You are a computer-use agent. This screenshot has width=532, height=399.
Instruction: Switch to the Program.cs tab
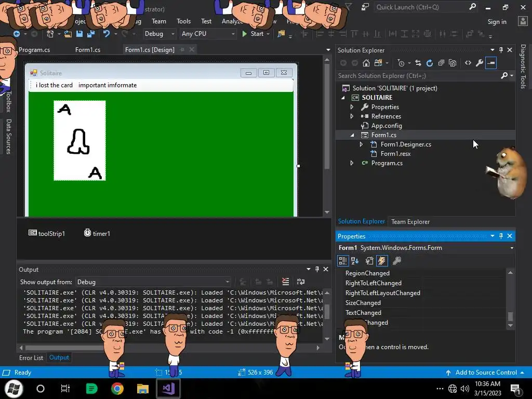[x=34, y=49]
